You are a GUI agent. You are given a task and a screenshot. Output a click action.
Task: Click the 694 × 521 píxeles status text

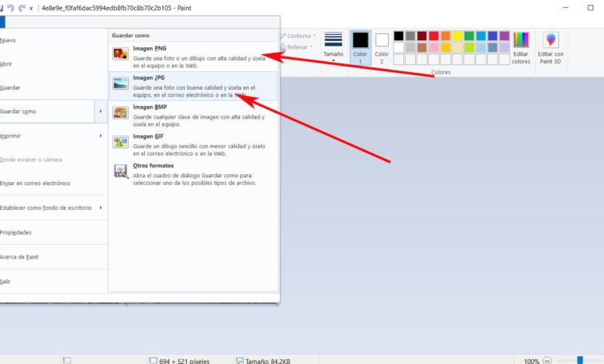[184, 362]
